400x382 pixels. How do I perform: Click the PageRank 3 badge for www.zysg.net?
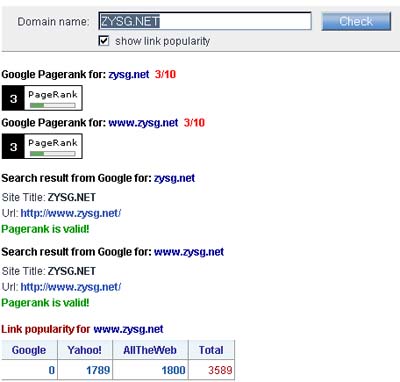42,146
